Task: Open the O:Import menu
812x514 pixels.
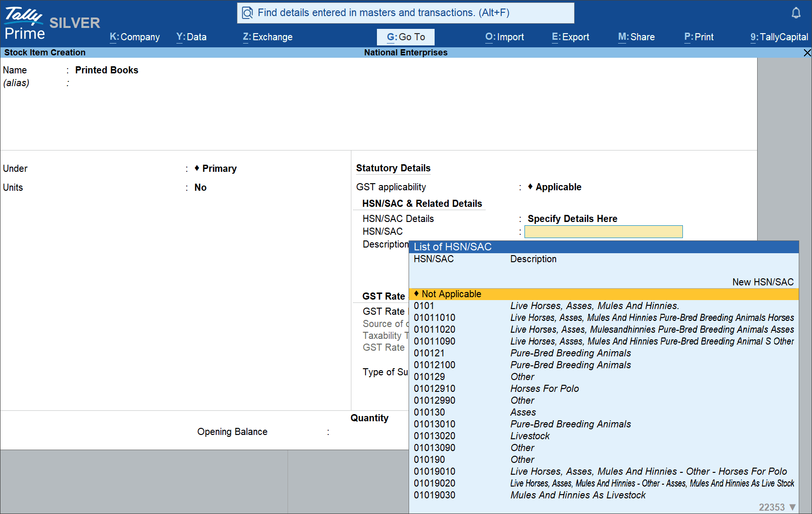Action: coord(505,37)
